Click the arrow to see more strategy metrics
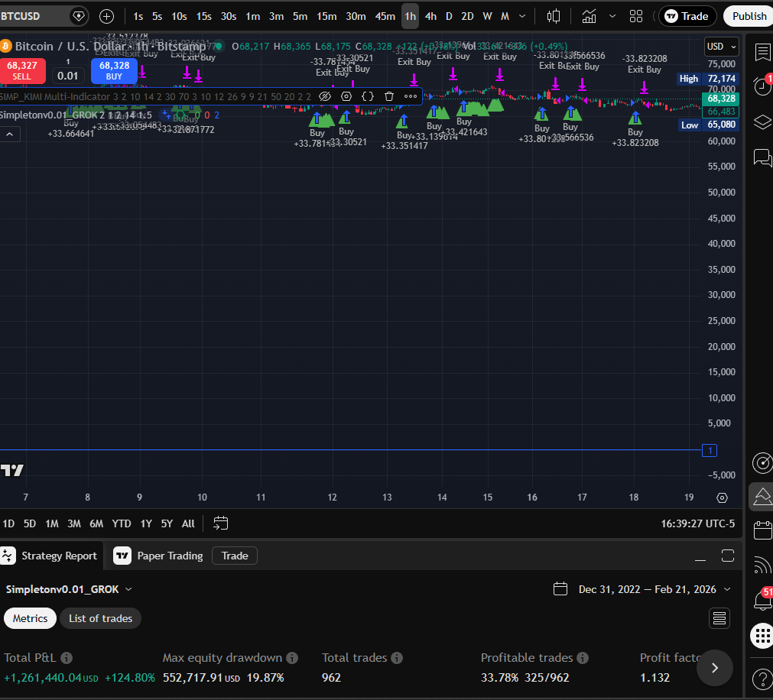 pyautogui.click(x=714, y=667)
